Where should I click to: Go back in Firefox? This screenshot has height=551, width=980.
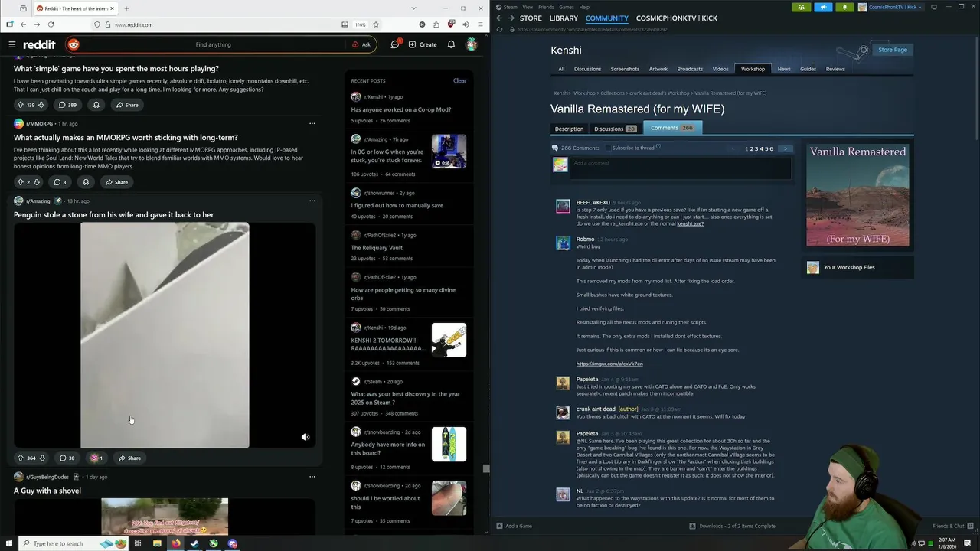coord(22,24)
